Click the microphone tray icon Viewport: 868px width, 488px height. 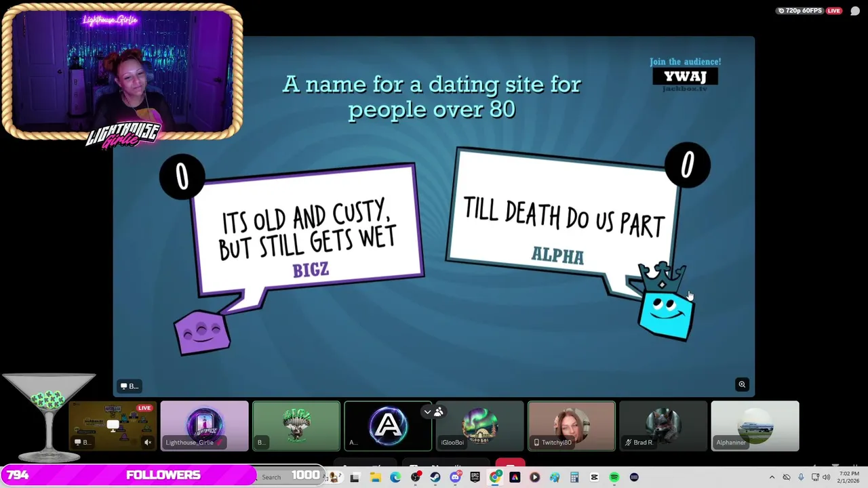[x=801, y=477]
